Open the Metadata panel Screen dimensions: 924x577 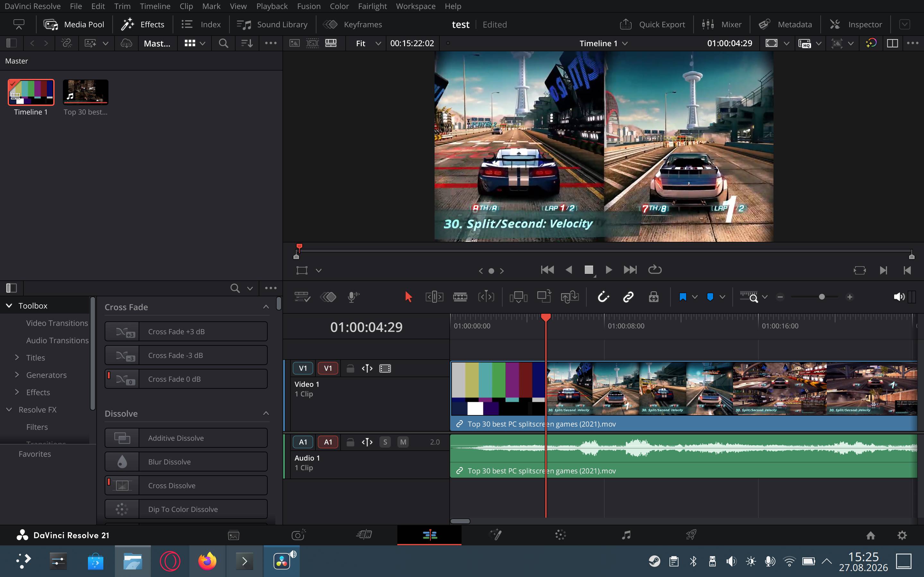point(785,24)
